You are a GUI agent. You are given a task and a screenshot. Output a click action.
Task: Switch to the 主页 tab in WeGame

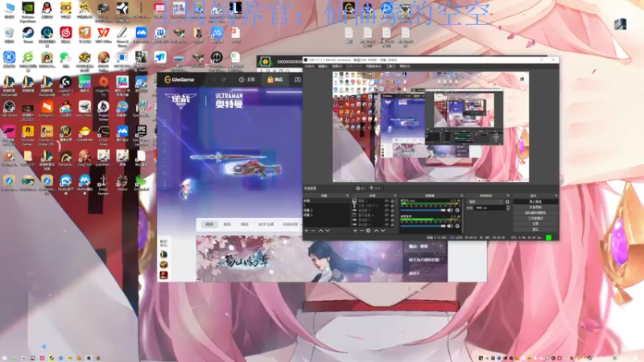point(247,80)
